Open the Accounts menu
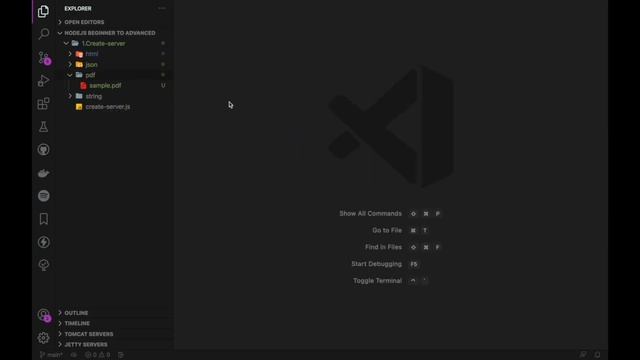Screen dimensions: 640x360 tap(44, 315)
